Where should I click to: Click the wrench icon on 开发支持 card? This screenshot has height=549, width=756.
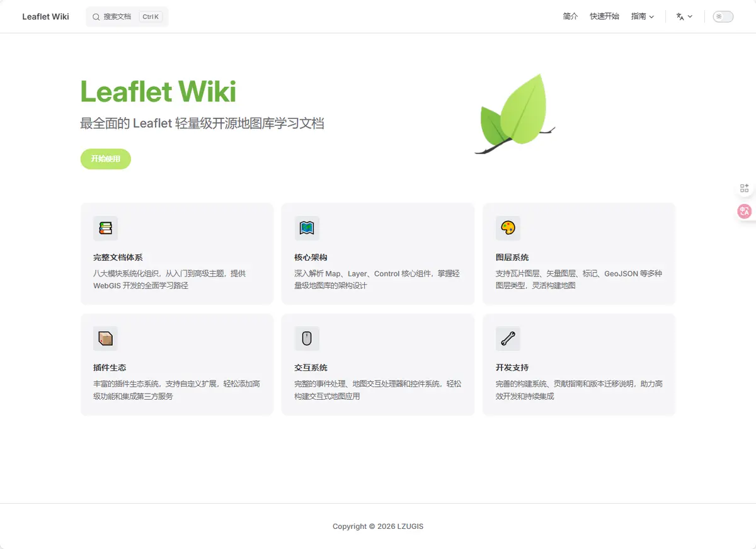tap(508, 339)
